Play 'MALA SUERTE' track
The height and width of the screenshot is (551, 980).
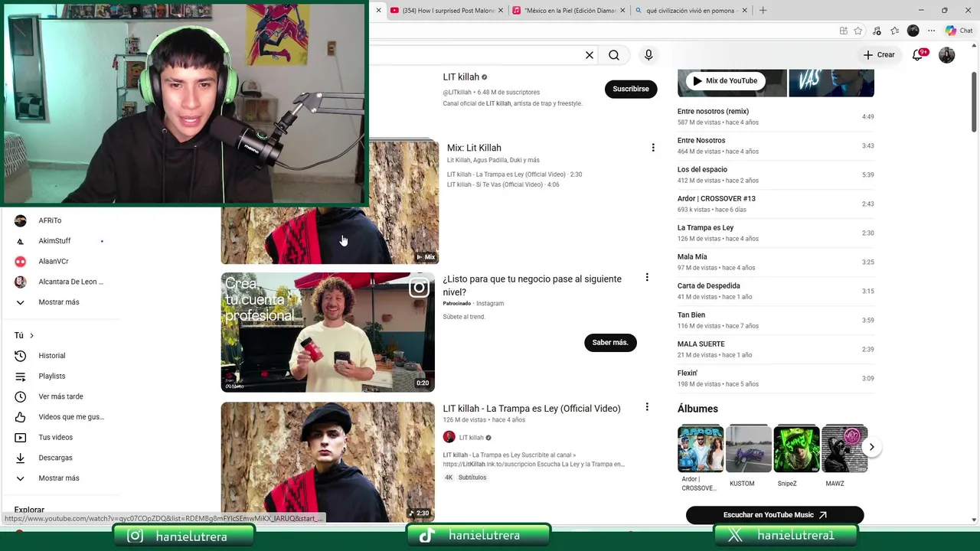tap(776, 349)
